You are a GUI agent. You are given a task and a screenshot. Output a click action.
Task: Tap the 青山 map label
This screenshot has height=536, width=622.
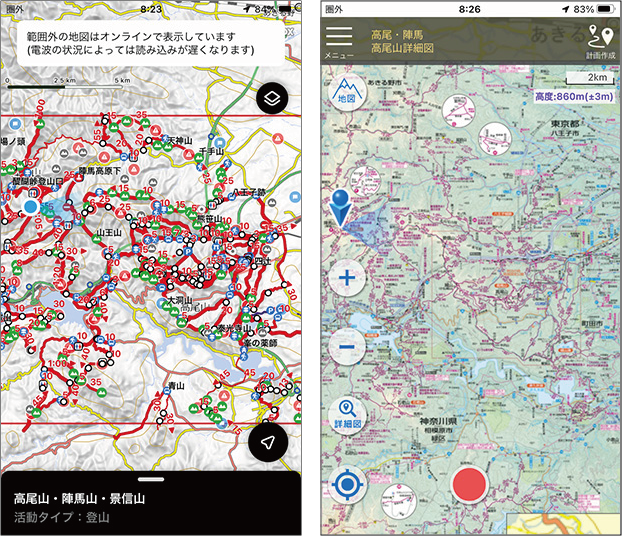pyautogui.click(x=176, y=385)
